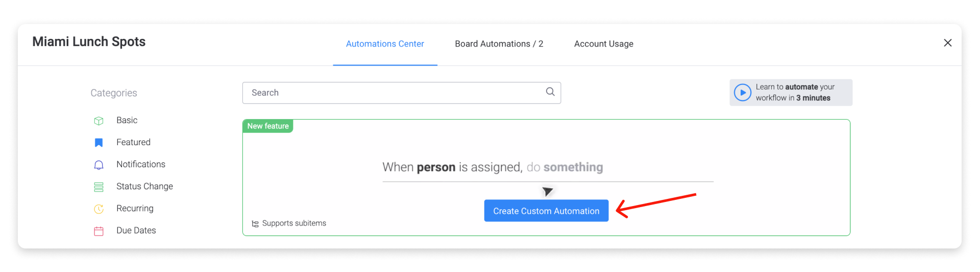Choose the bold 'person' field in the recipe
This screenshot has width=980, height=272.
click(436, 167)
